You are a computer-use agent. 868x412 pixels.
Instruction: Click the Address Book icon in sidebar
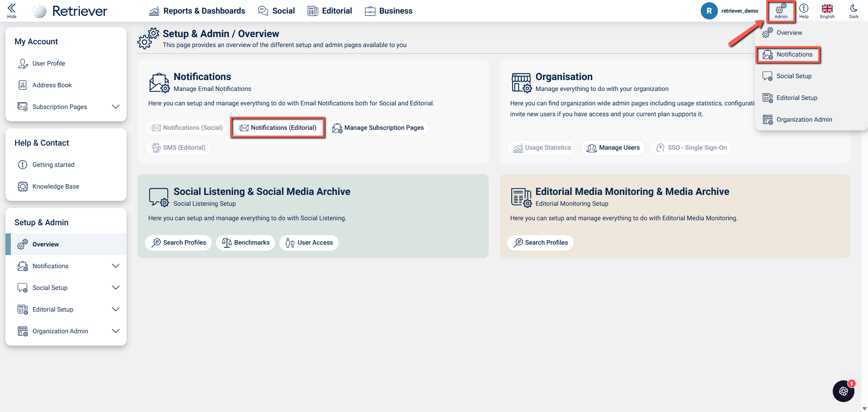coord(23,85)
